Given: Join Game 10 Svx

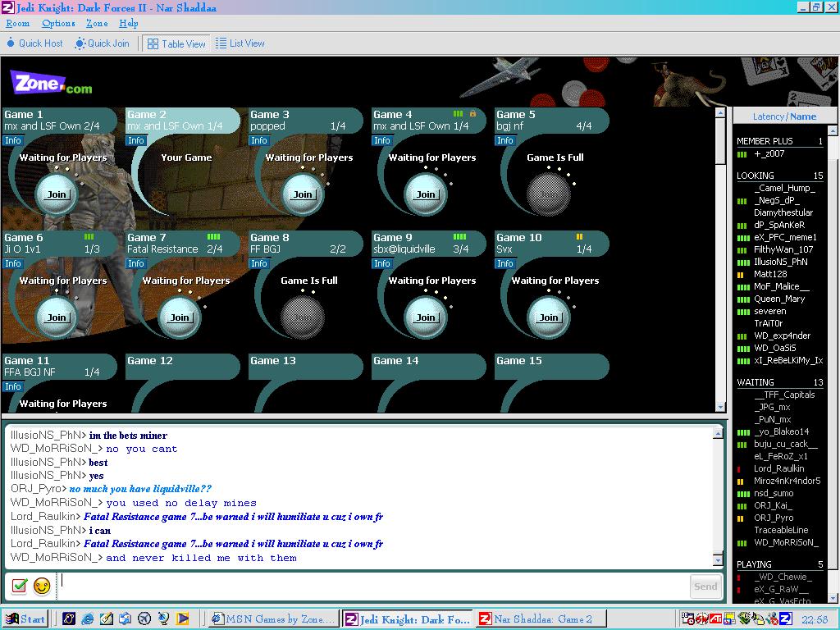Looking at the screenshot, I should coord(549,317).
